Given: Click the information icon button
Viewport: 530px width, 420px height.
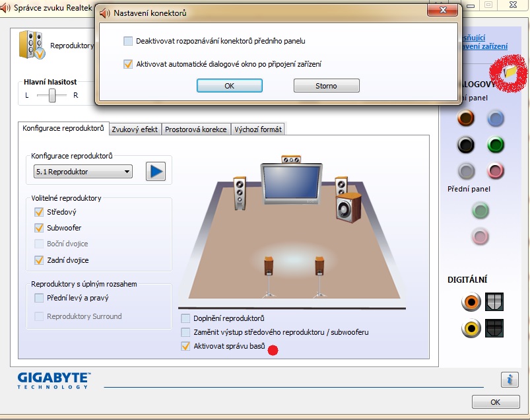Looking at the screenshot, I should [x=510, y=380].
